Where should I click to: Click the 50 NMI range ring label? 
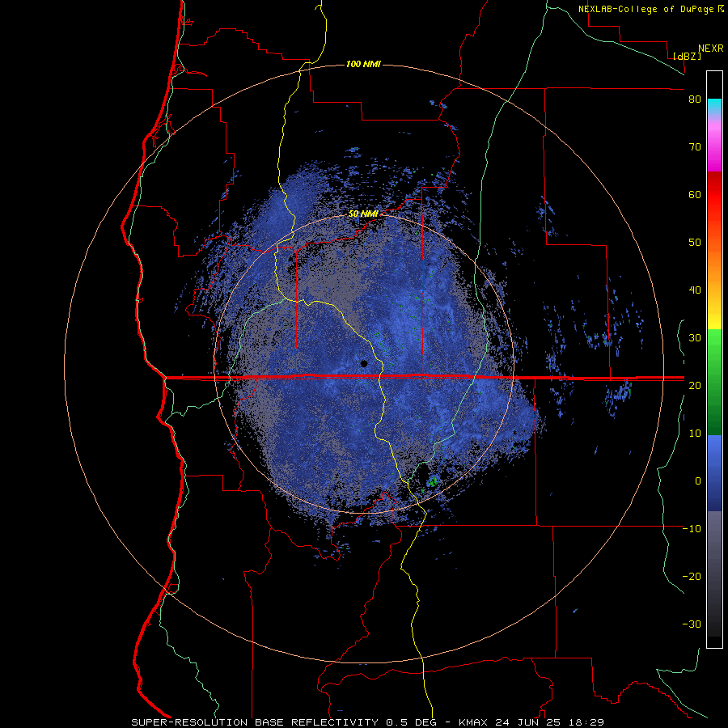pyautogui.click(x=363, y=214)
